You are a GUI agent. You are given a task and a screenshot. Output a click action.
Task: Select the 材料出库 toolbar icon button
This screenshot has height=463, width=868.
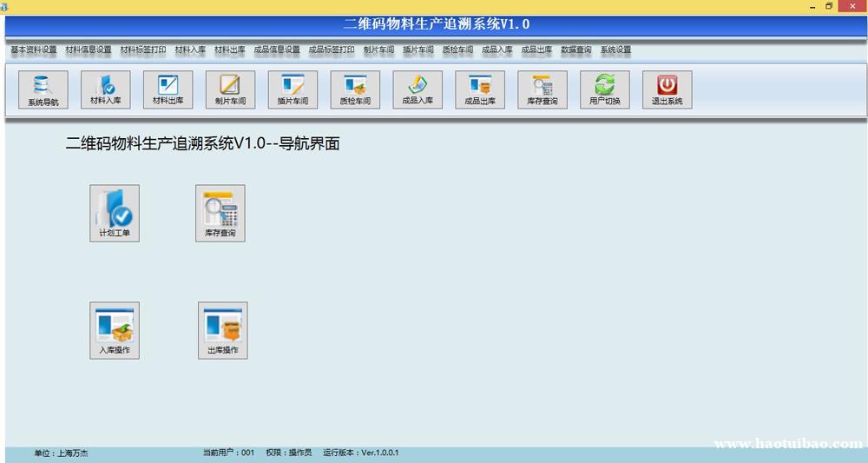[x=168, y=89]
